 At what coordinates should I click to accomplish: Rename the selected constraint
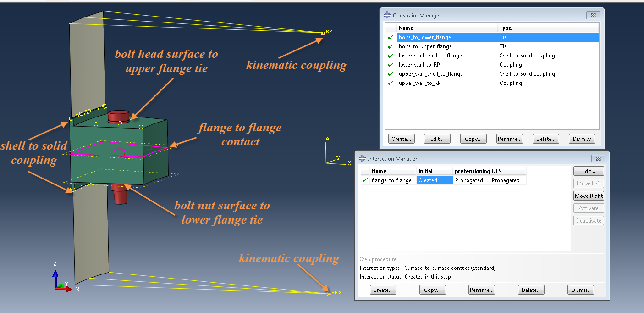pos(509,139)
